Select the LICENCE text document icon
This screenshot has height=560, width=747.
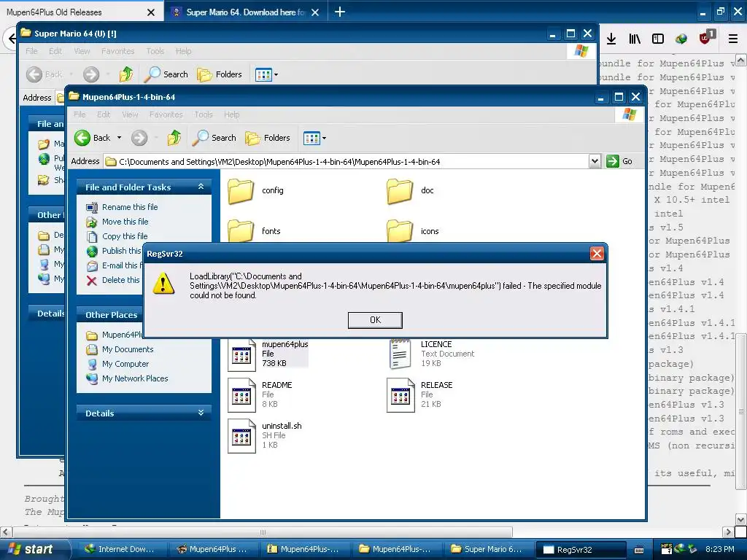pyautogui.click(x=400, y=354)
